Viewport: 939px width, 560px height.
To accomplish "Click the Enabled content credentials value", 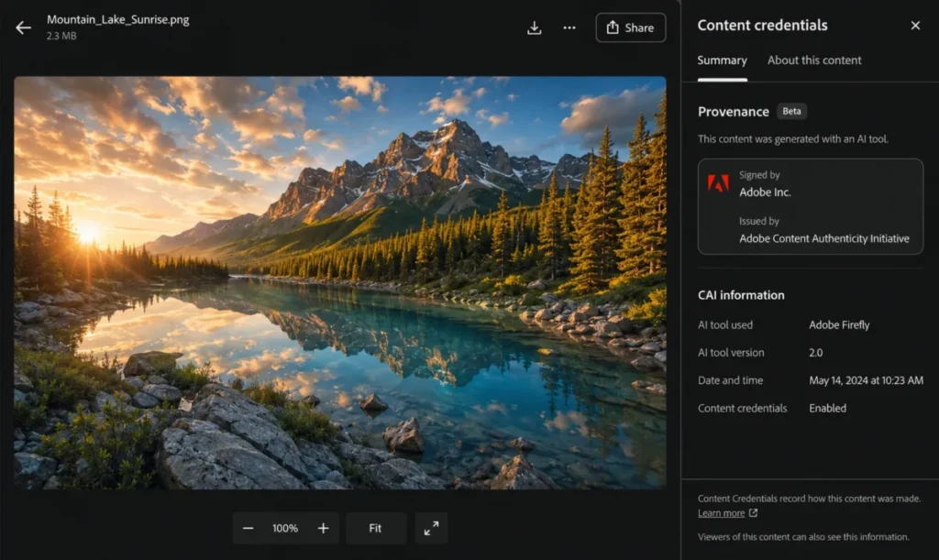I will (828, 408).
